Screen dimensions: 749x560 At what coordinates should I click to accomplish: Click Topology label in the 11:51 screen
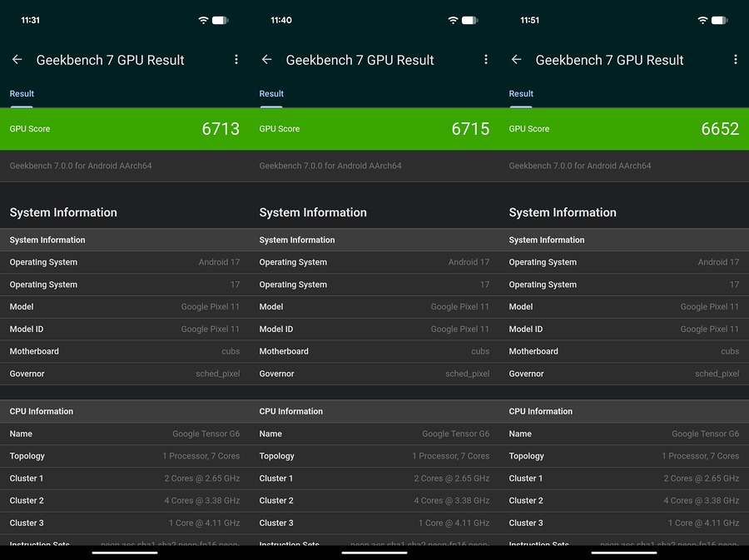527,456
